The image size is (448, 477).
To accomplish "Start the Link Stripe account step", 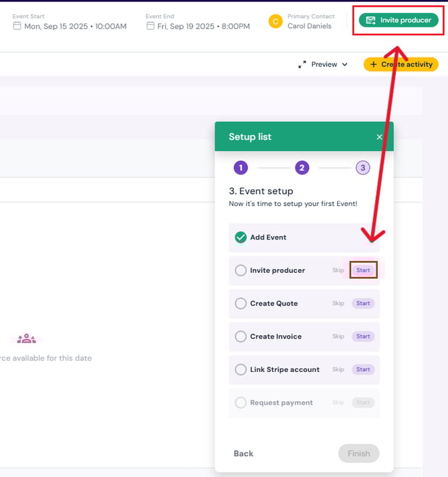I will click(363, 369).
